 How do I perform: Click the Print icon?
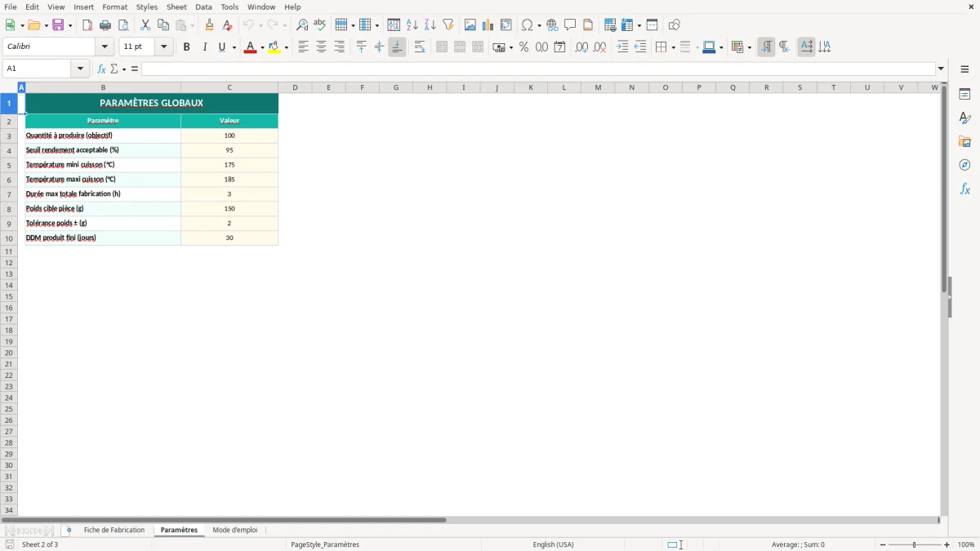[105, 25]
